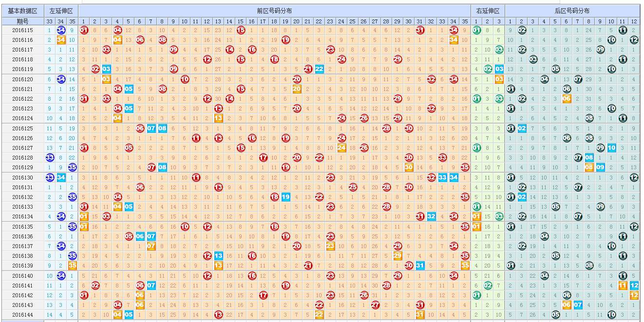Select teal ball 12 in back zone of 2016135

634,226
